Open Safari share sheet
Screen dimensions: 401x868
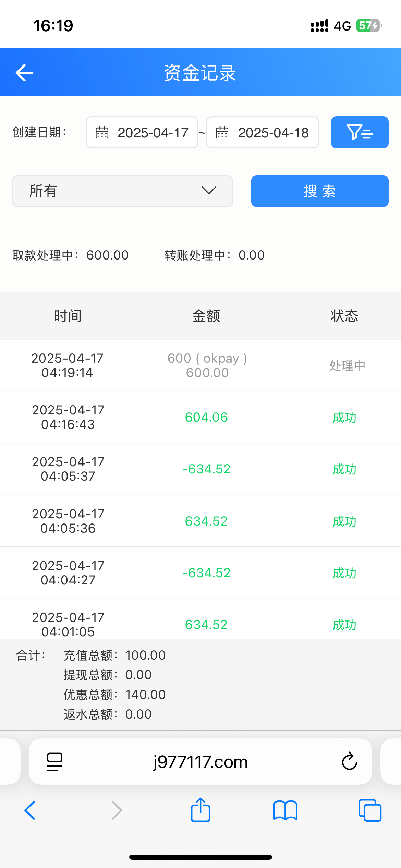(200, 810)
